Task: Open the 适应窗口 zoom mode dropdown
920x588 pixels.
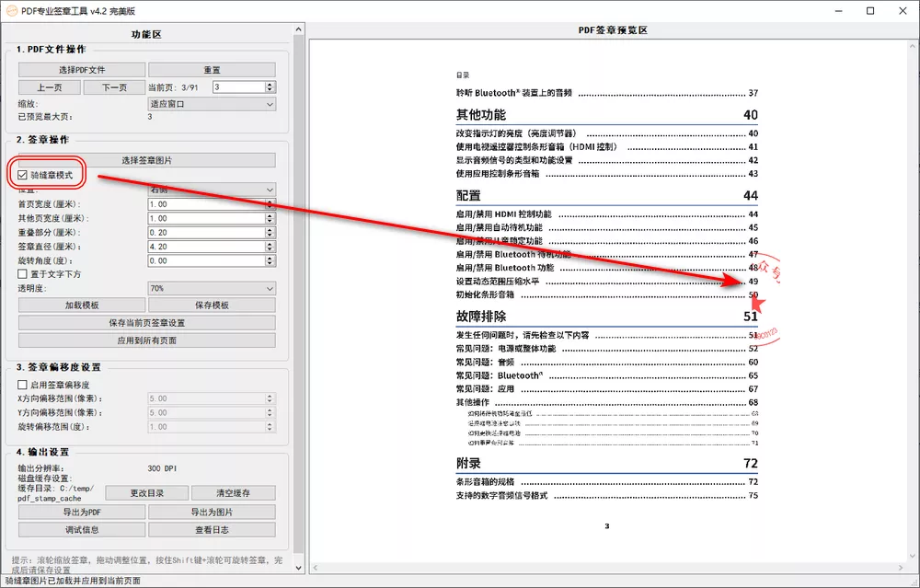Action: pos(212,103)
